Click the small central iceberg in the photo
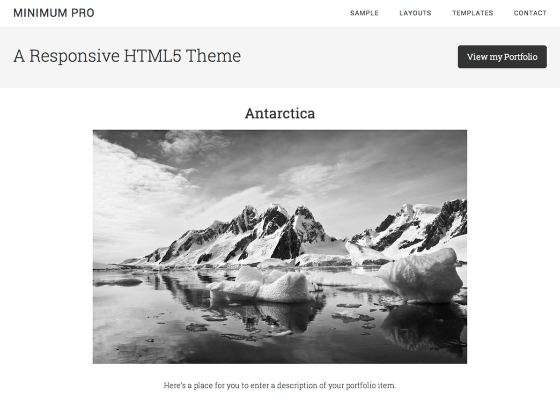The image size is (560, 406). 262,286
